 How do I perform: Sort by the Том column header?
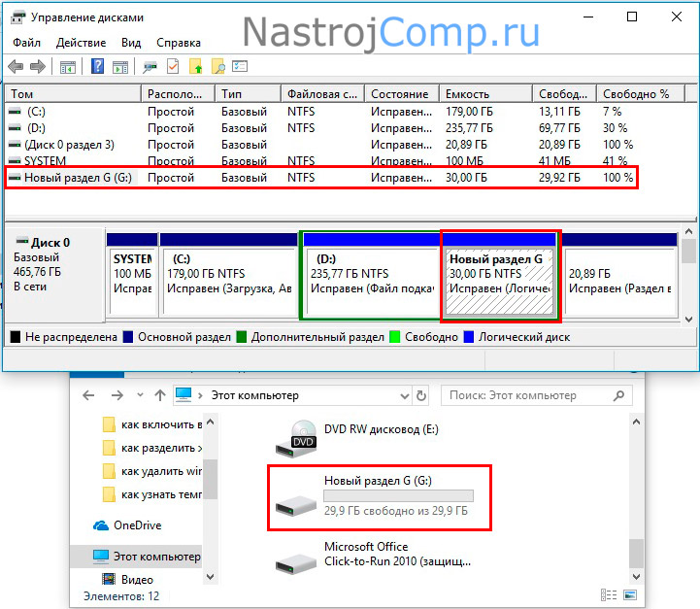(x=73, y=94)
